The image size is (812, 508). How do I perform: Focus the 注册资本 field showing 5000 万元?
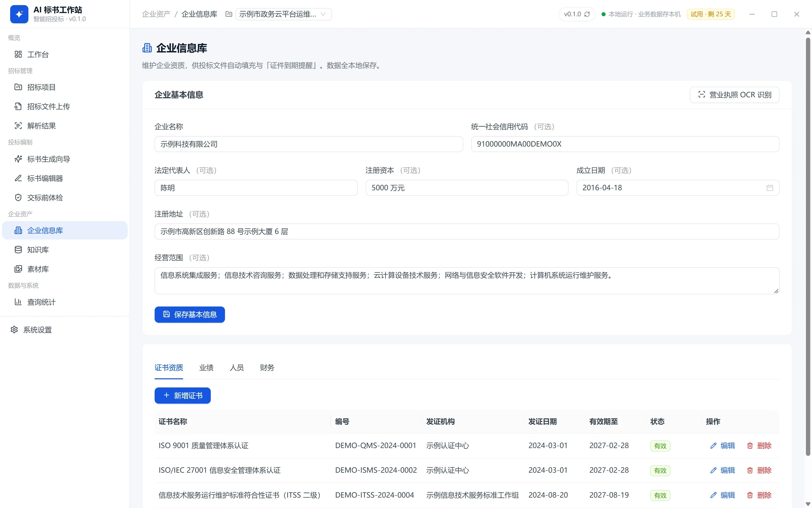(467, 188)
